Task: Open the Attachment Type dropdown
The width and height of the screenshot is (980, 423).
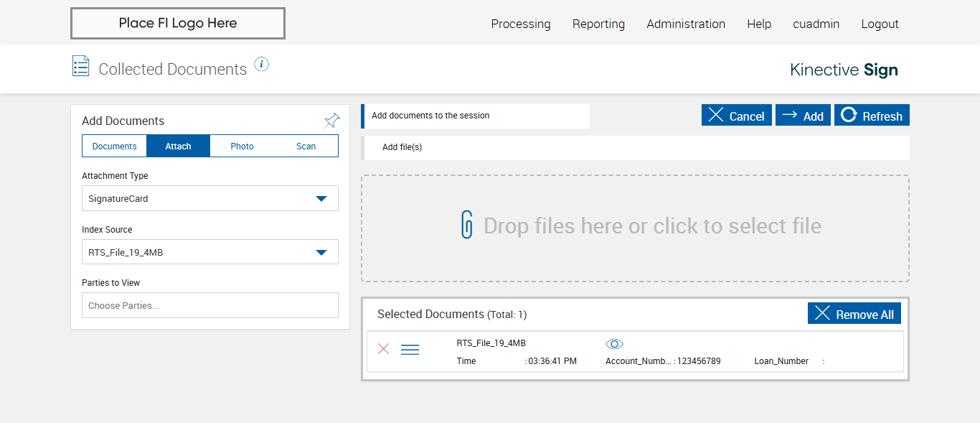Action: (x=210, y=198)
